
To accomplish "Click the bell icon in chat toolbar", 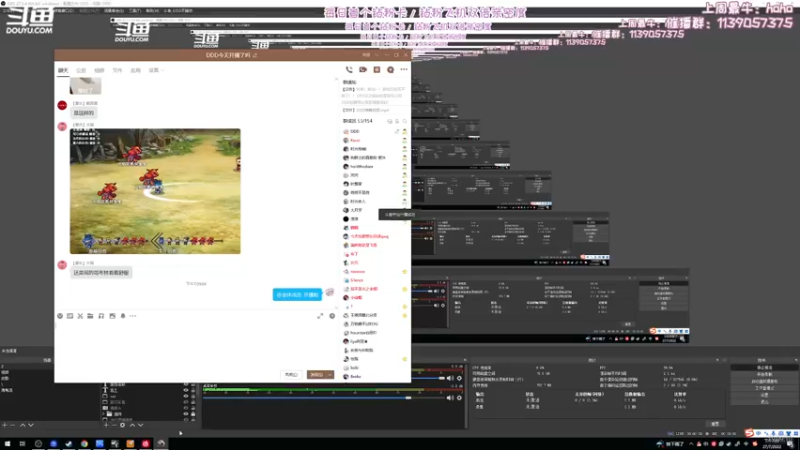I will (x=123, y=316).
